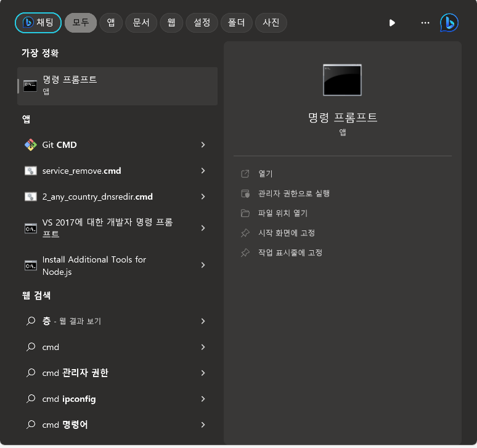Click the play arrow icon in header
Viewport: 477px width, 448px height.
[x=392, y=23]
